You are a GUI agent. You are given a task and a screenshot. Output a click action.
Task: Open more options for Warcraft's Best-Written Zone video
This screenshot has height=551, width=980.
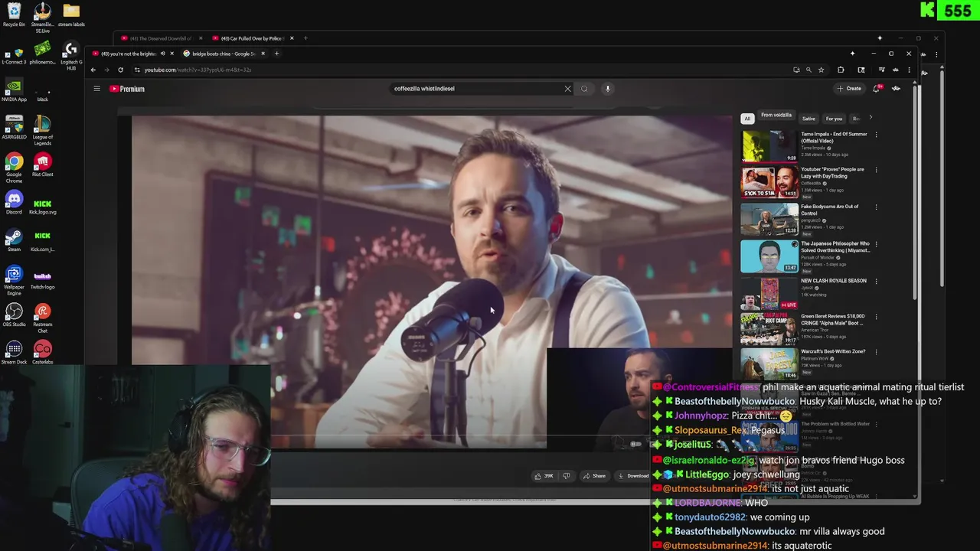pos(876,352)
